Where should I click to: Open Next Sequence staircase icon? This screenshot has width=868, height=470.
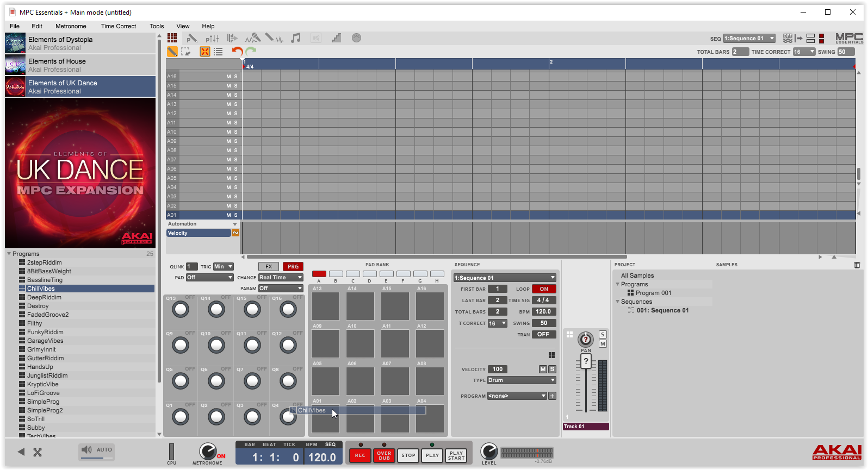coord(336,38)
